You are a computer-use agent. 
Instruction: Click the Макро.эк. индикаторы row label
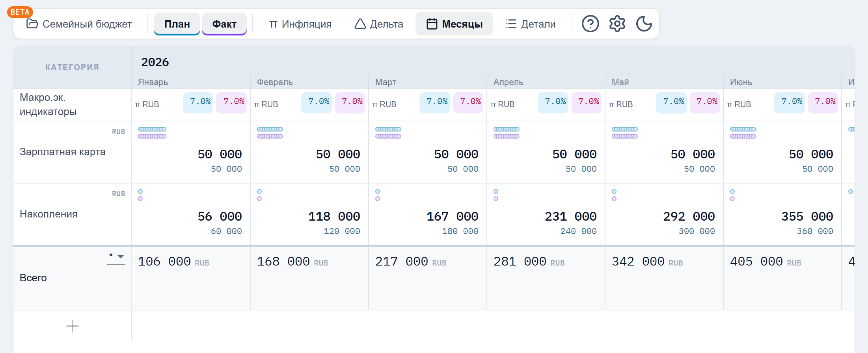[48, 104]
